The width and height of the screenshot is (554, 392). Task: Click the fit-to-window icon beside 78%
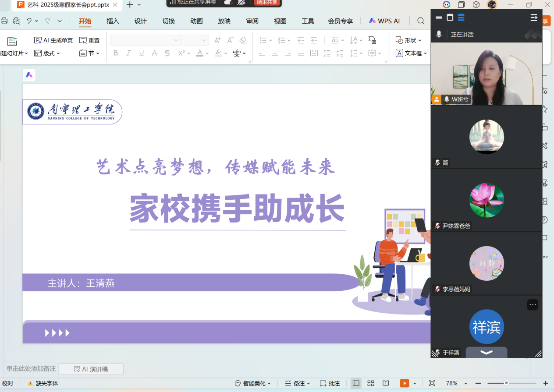[432, 383]
